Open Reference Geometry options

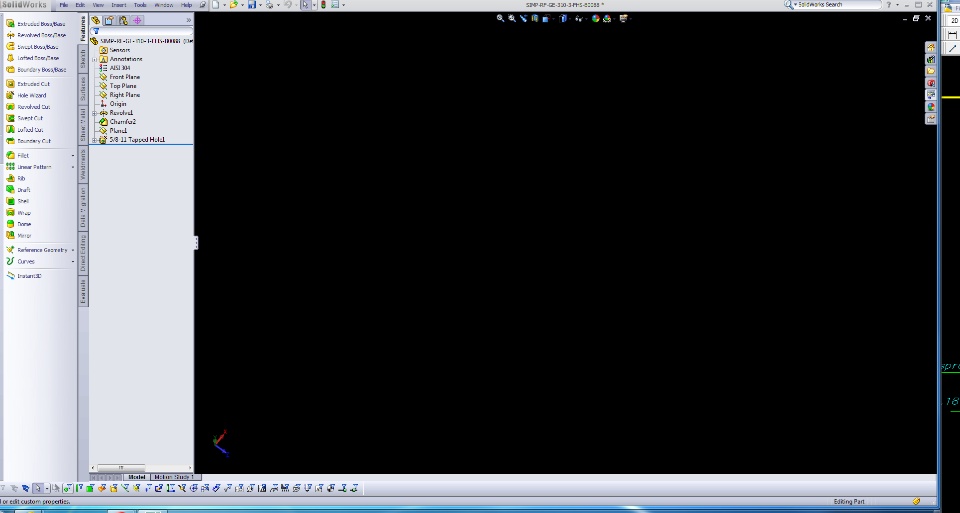(37, 250)
